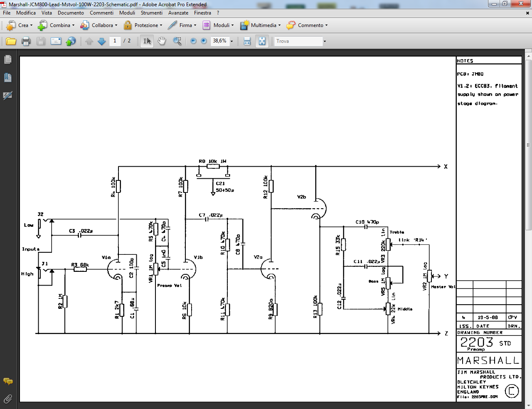The image size is (532, 409).
Task: Open the Firma dropdown
Action: 182,25
